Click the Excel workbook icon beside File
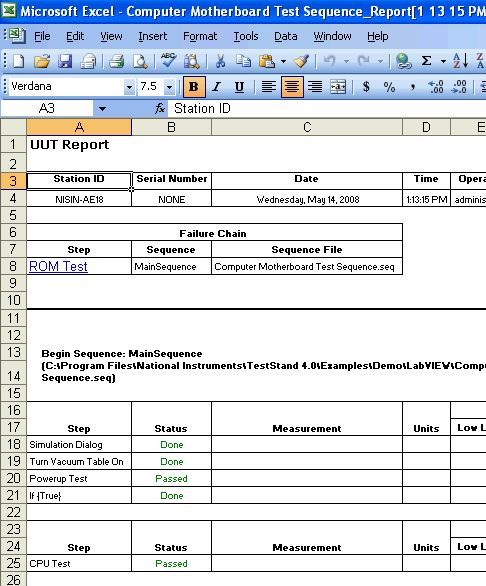The width and height of the screenshot is (486, 586). pyautogui.click(x=16, y=36)
